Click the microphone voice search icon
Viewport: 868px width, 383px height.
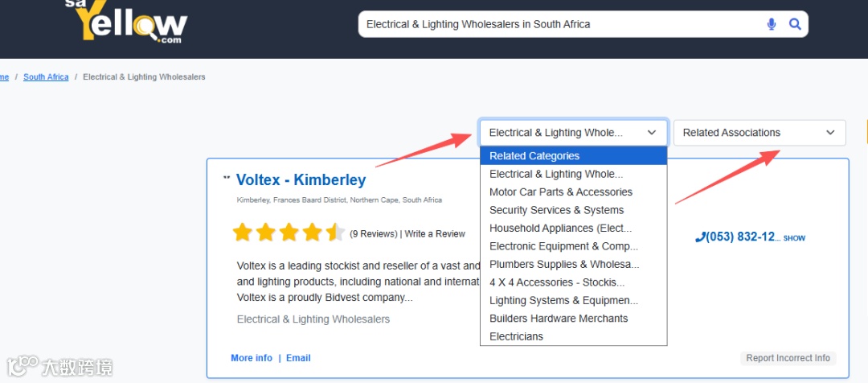tap(772, 24)
